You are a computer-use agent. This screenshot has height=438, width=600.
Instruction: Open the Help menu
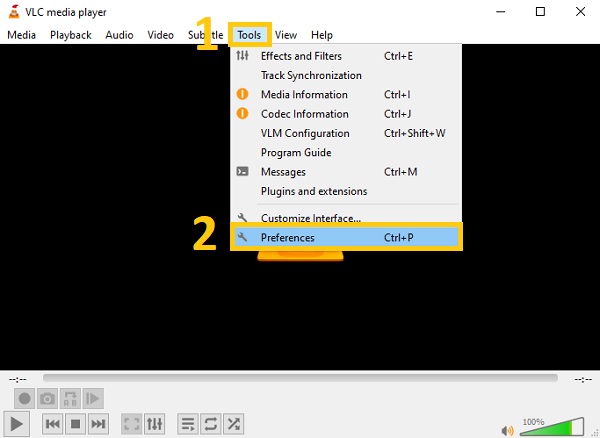322,35
